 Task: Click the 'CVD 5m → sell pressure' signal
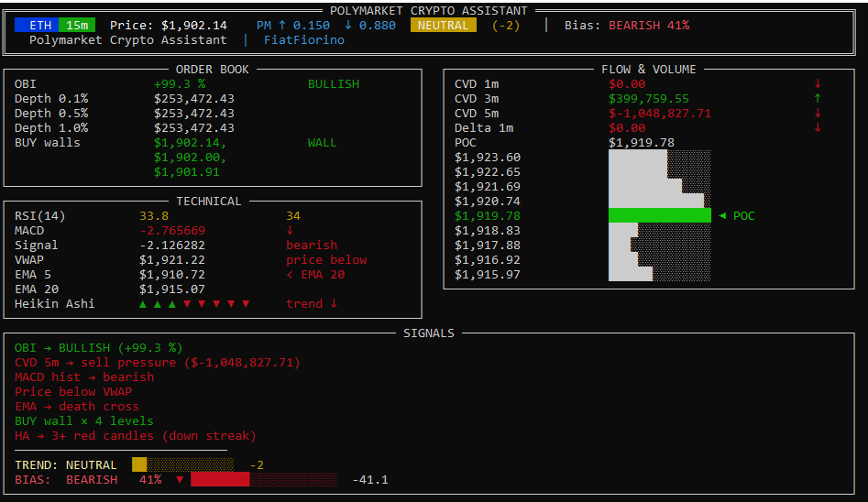[158, 363]
